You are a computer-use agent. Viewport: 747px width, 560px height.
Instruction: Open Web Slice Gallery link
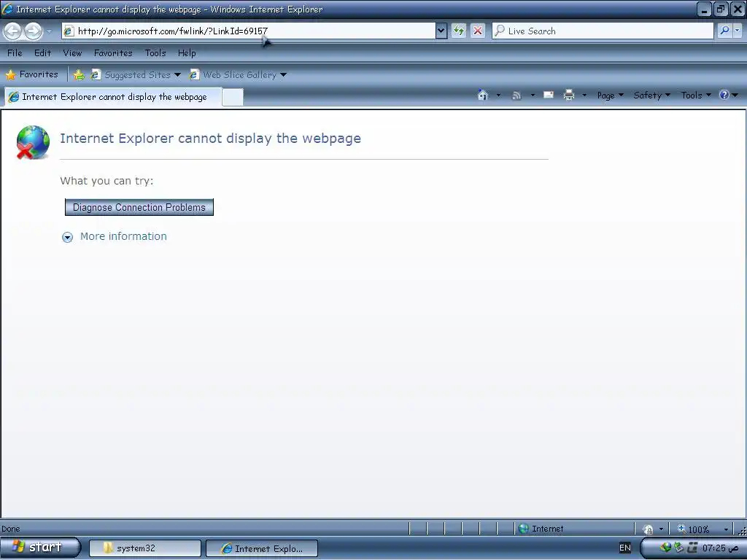tap(238, 75)
